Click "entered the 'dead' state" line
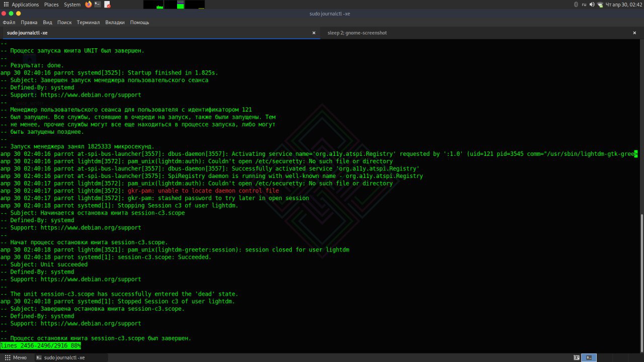Viewport: 644px width, 362px height. [119, 294]
